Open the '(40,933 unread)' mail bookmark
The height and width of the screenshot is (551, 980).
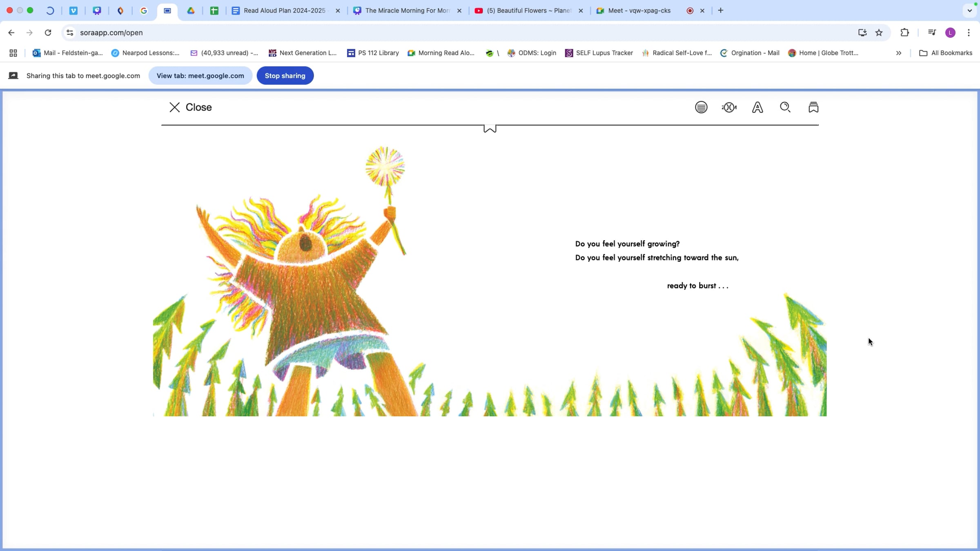point(224,53)
